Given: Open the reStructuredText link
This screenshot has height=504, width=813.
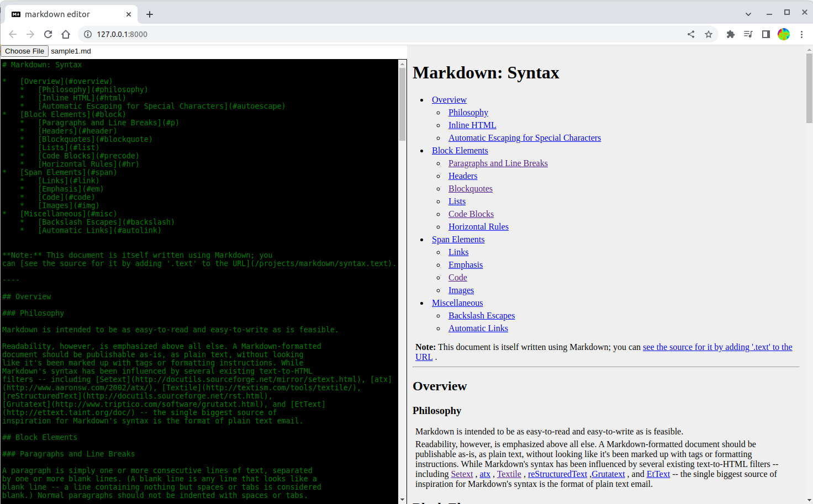Looking at the screenshot, I should coord(557,474).
